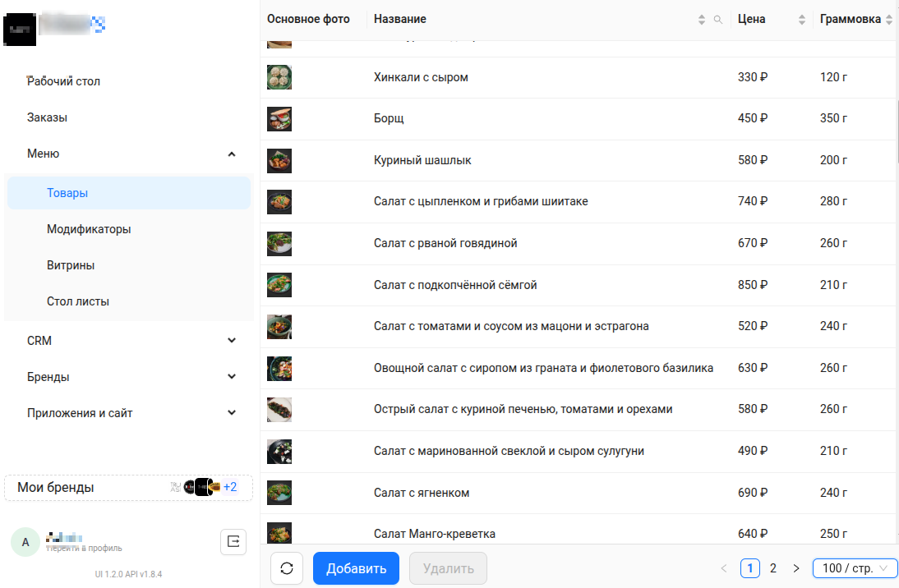The width and height of the screenshot is (899, 588).
Task: Open the 100 / стр. page size dropdown
Action: click(x=855, y=568)
